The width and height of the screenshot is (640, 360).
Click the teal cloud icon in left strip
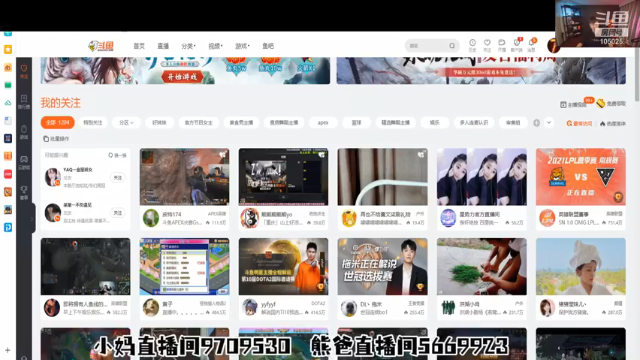point(8,103)
